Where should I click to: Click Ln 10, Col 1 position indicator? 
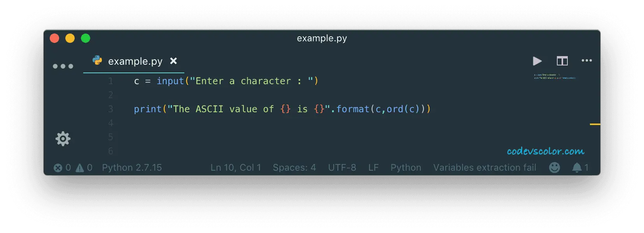[x=236, y=168]
